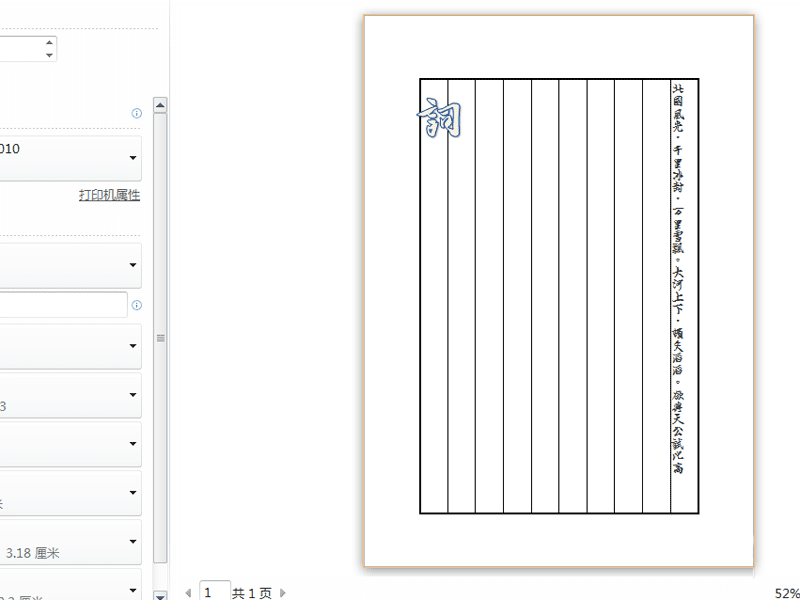Image resolution: width=800 pixels, height=600 pixels.
Task: Click the vertical poem text in preview
Action: pos(678,279)
